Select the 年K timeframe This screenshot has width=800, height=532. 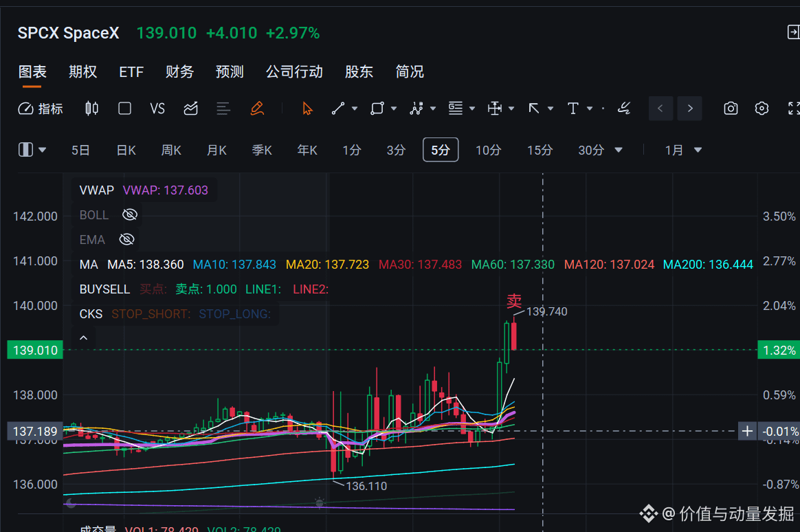307,150
